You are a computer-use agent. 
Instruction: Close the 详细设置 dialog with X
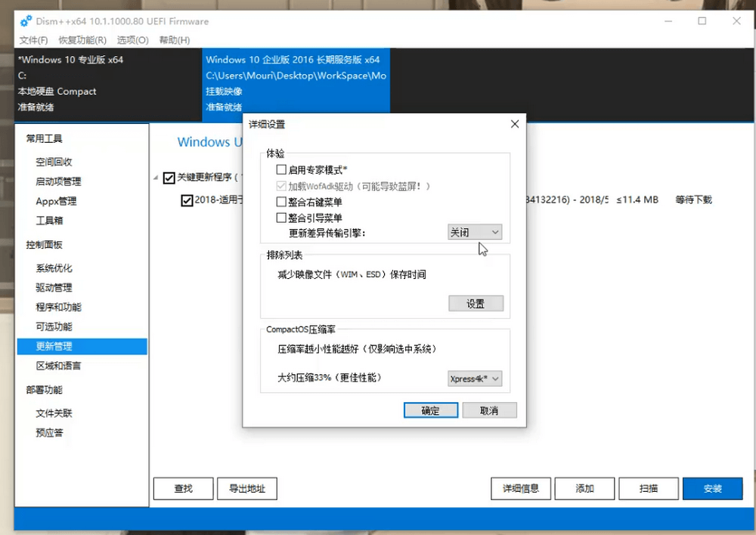click(x=515, y=124)
